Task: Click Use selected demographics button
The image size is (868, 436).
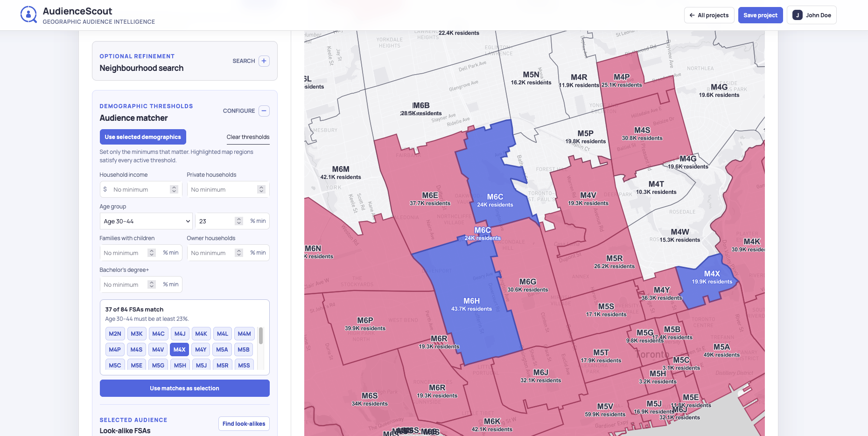Action: tap(143, 137)
